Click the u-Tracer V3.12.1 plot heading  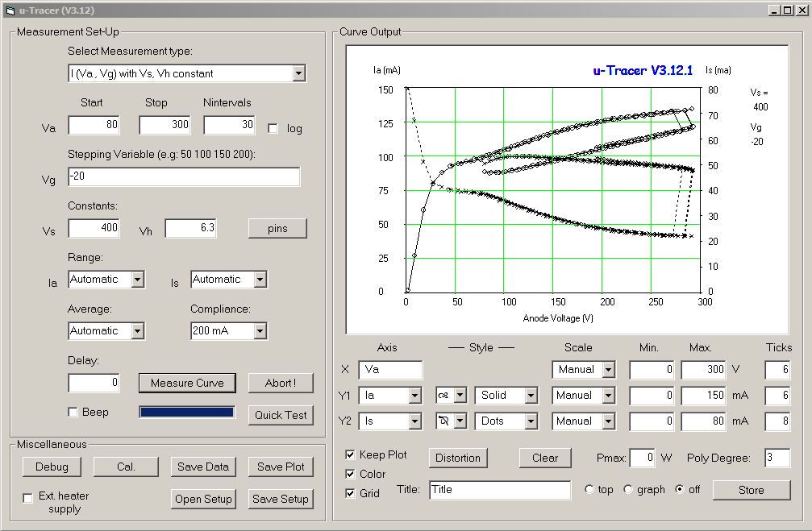(x=643, y=70)
